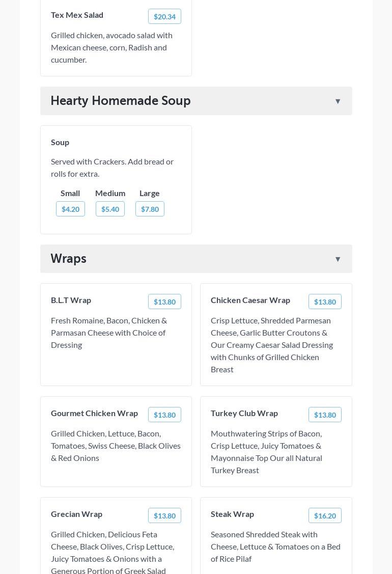
Task: Open the B.L.T Wrap item title
Action: coord(71,300)
